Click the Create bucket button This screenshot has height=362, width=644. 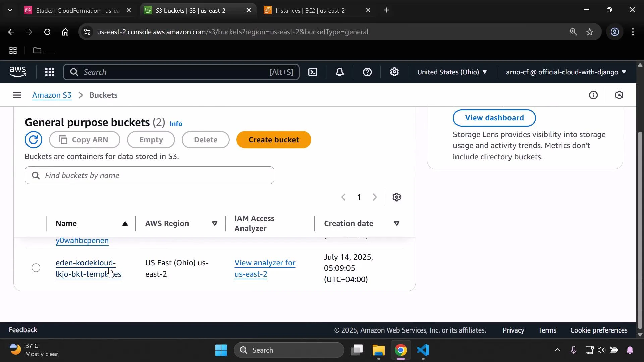point(274,140)
